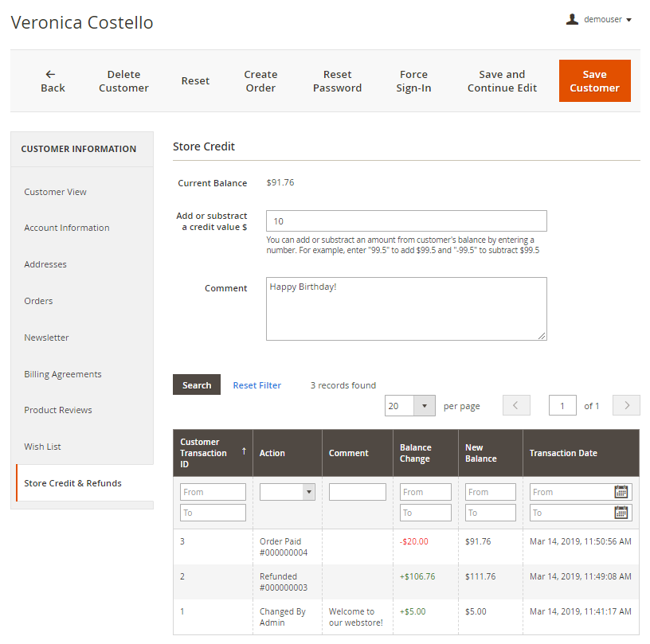This screenshot has width=650, height=644.
Task: Click the Delete Customer button
Action: 123,81
